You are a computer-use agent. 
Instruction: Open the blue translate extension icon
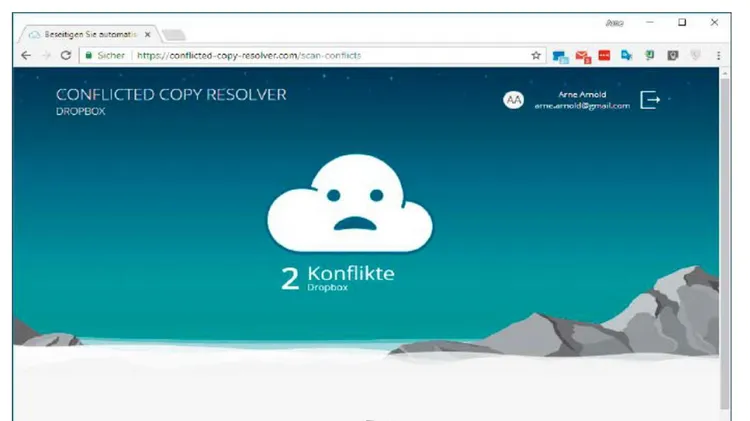point(627,55)
